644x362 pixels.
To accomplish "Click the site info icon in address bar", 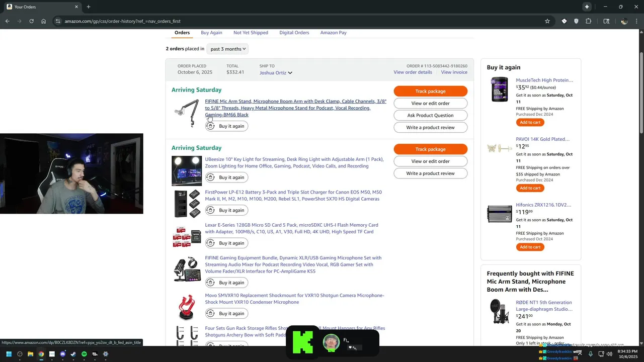I will (x=58, y=21).
